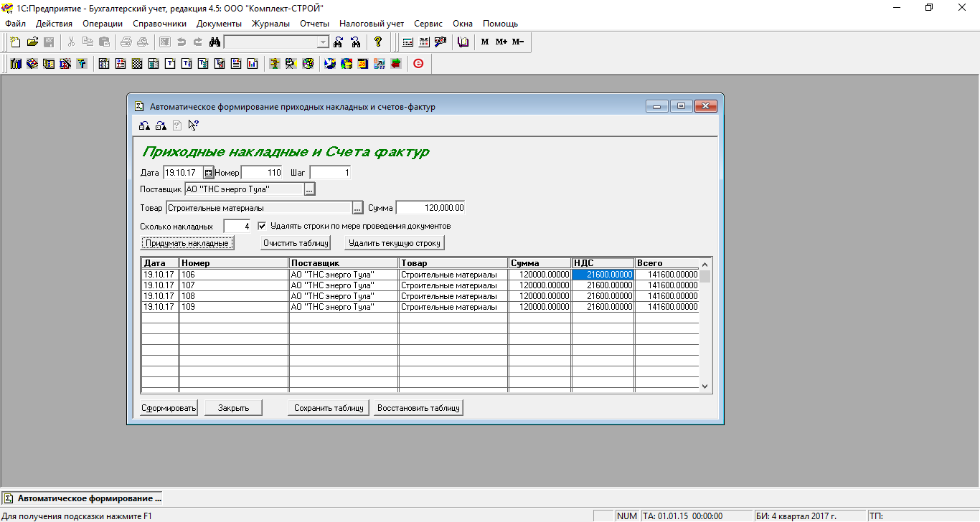Open the Налоговый учет menu
980x522 pixels.
pos(372,24)
